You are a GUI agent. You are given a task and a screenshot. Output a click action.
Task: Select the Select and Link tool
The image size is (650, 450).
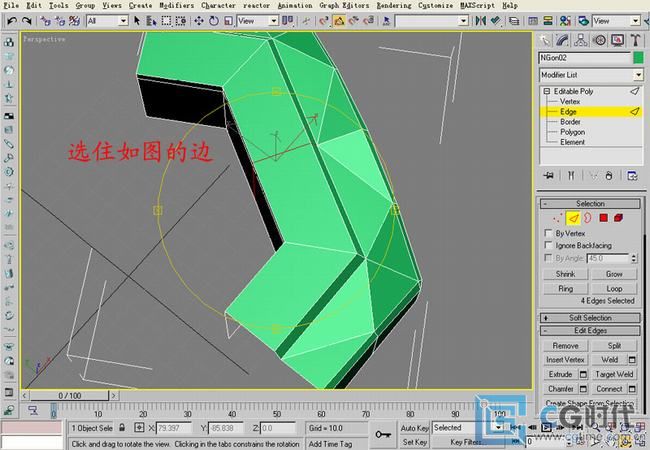click(x=46, y=21)
